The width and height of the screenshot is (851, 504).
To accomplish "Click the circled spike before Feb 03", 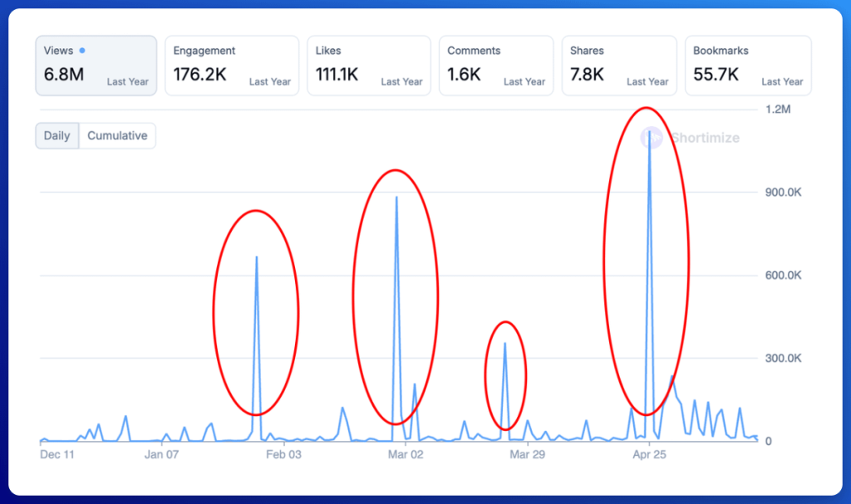I will pyautogui.click(x=256, y=257).
